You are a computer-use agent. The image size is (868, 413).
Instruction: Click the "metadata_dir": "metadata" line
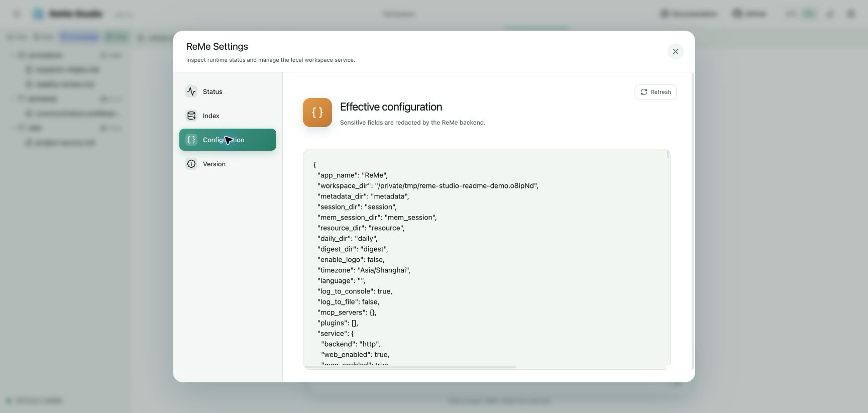point(363,196)
